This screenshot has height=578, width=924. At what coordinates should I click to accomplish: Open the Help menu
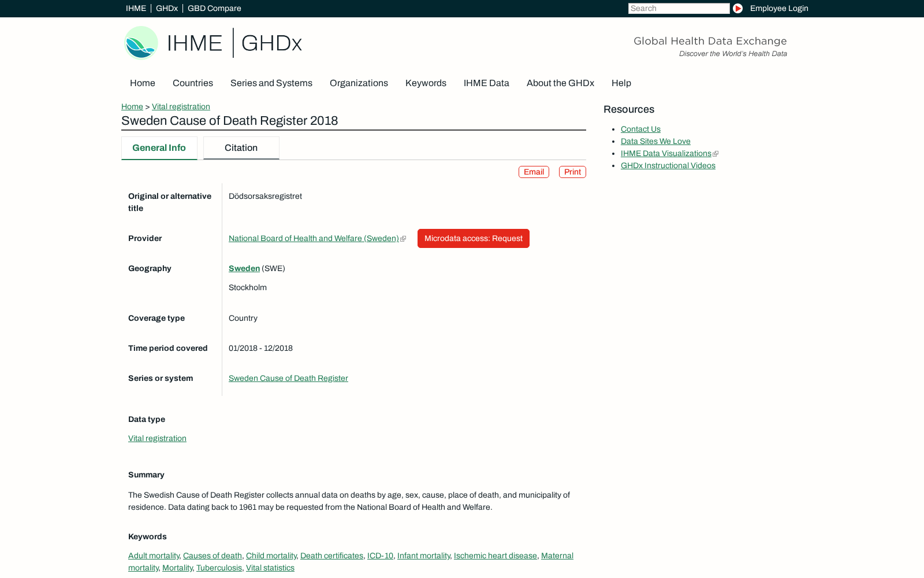click(621, 83)
